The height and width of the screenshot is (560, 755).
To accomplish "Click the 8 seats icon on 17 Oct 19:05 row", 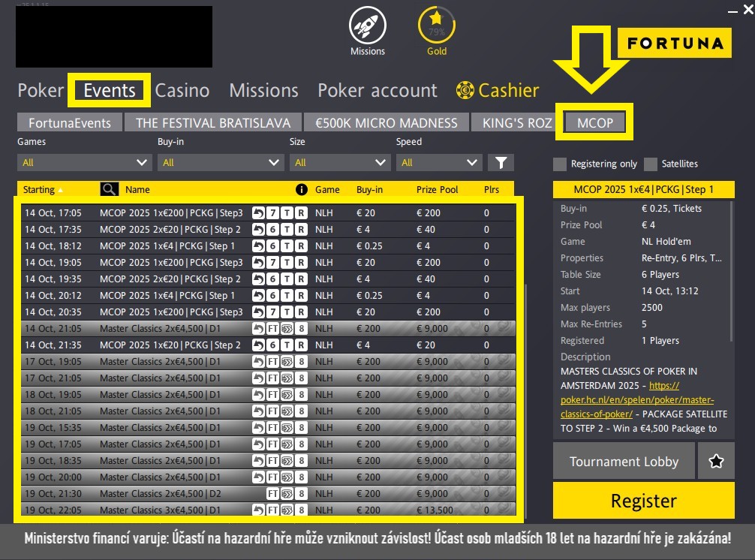I will 301,362.
